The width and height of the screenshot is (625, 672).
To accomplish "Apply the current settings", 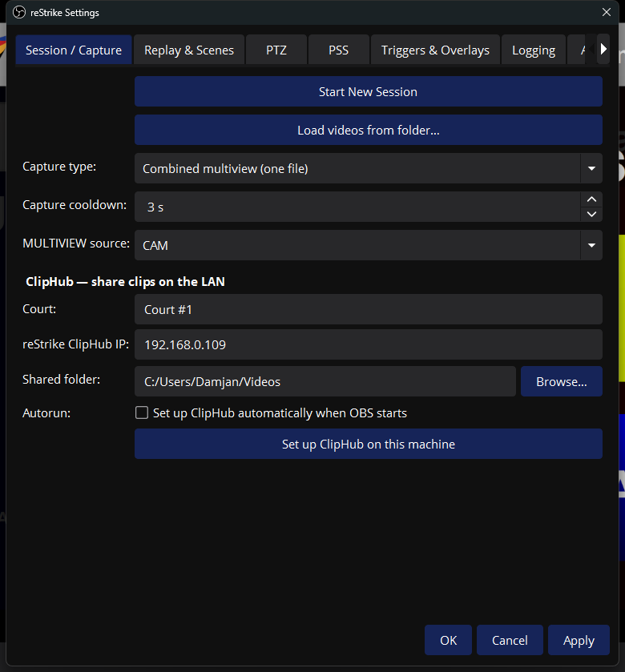I will (x=579, y=640).
